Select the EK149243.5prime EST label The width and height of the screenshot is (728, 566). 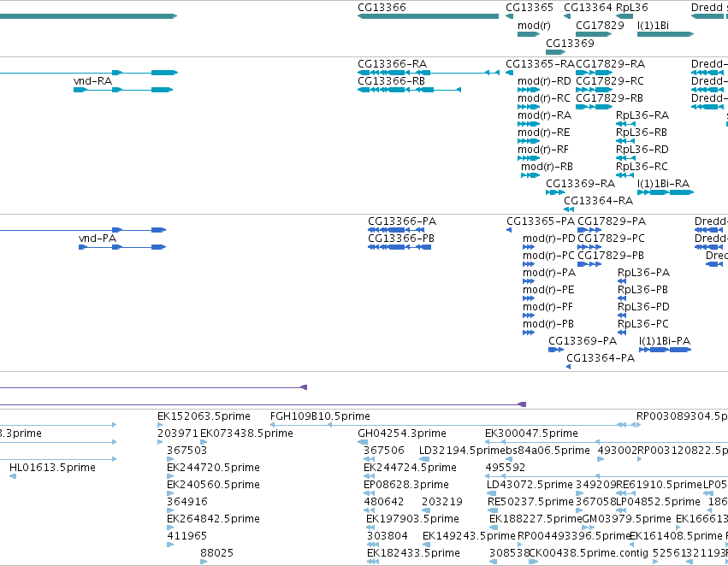pos(469,536)
